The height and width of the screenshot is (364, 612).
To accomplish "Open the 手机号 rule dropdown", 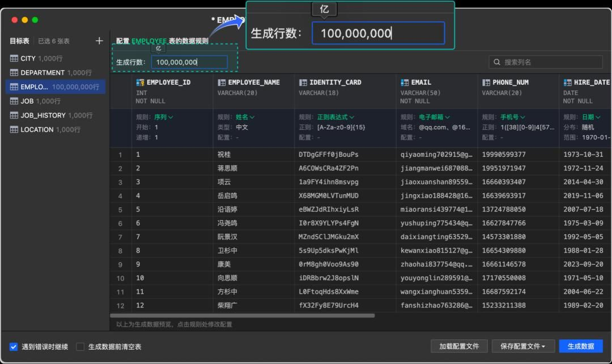I will (513, 117).
